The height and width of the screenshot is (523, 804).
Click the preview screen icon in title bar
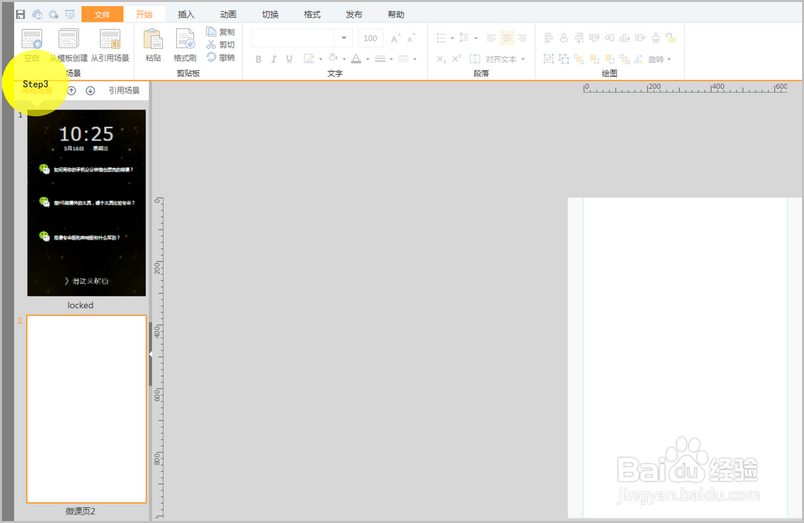pos(70,14)
